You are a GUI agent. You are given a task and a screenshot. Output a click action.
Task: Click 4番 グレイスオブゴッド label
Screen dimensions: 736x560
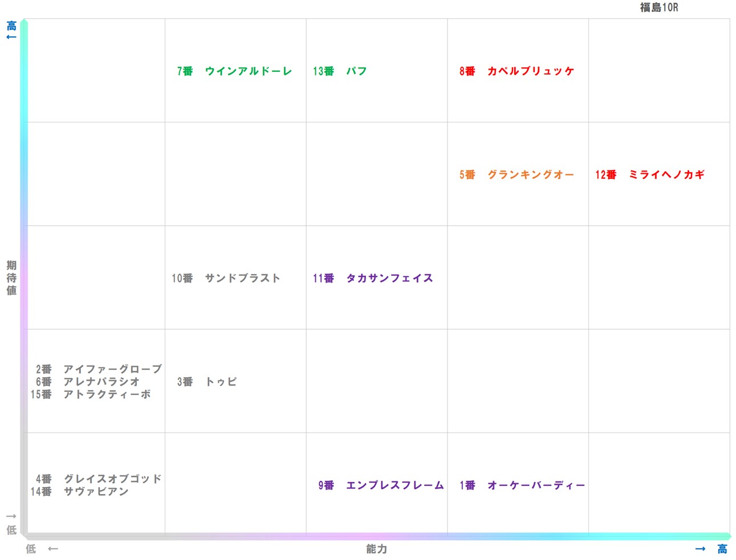pyautogui.click(x=98, y=479)
